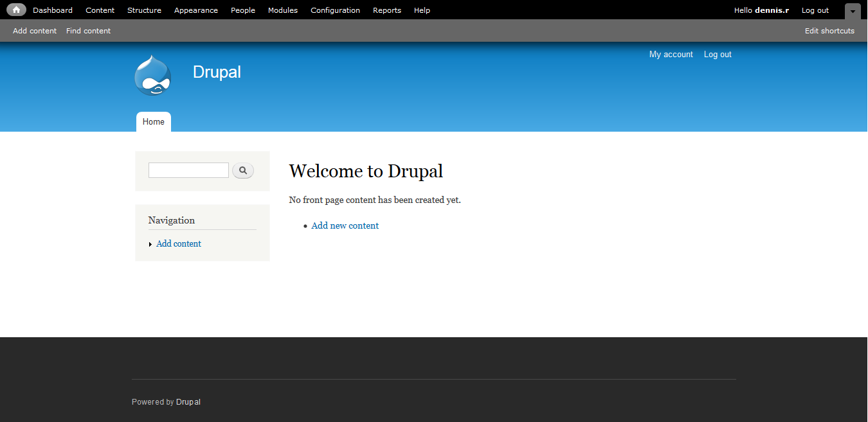The height and width of the screenshot is (422, 868).
Task: Open the Help menu
Action: (422, 10)
